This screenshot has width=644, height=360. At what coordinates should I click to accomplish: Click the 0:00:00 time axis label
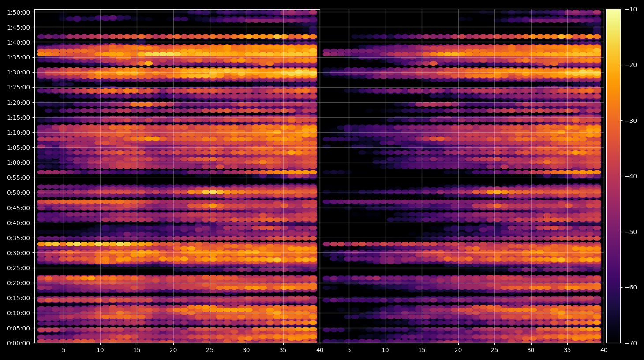coord(19,343)
